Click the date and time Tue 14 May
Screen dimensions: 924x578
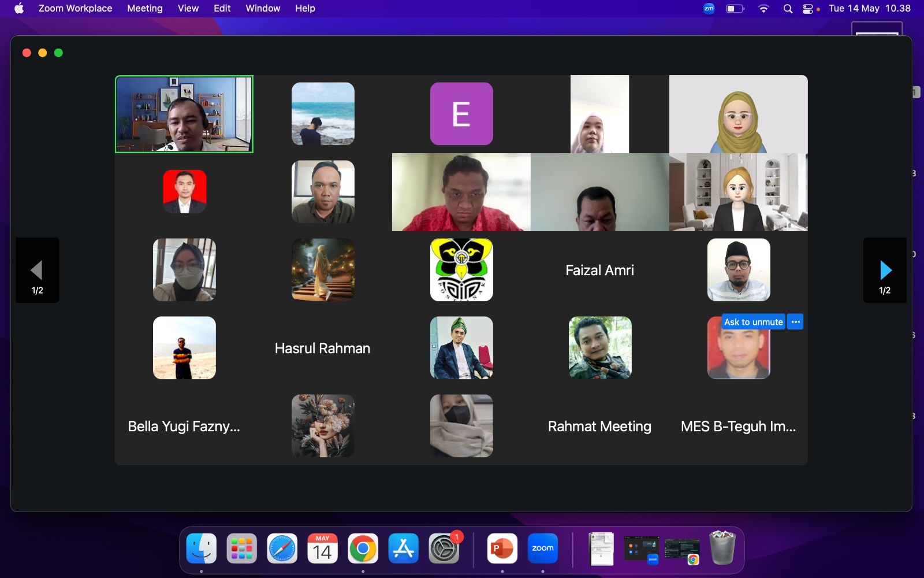pyautogui.click(x=870, y=8)
